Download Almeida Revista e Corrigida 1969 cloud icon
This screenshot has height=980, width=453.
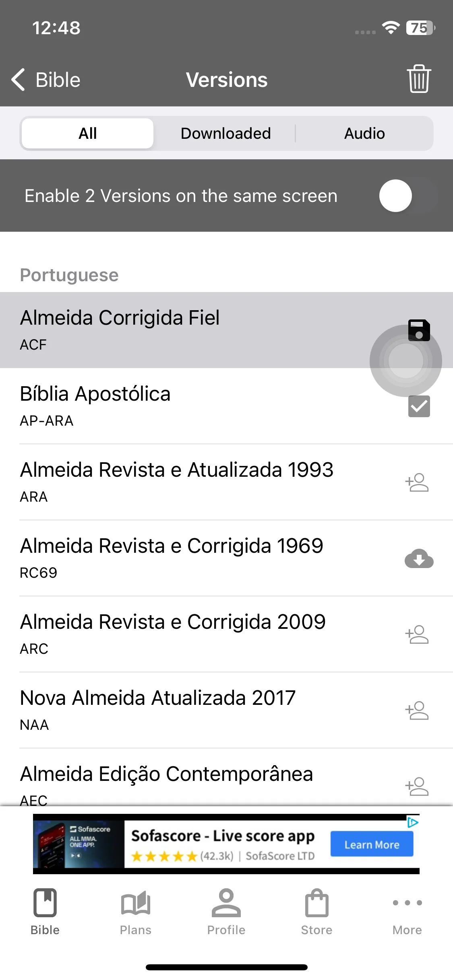click(419, 558)
